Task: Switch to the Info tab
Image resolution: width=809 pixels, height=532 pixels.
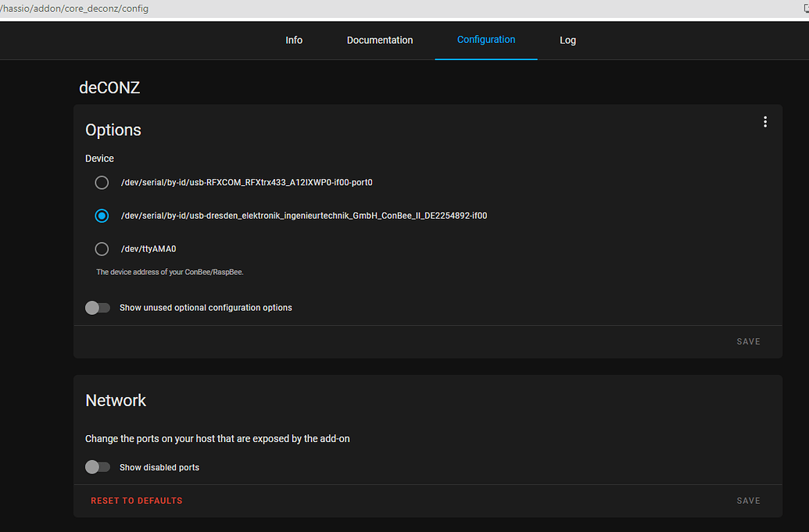Action: (294, 40)
